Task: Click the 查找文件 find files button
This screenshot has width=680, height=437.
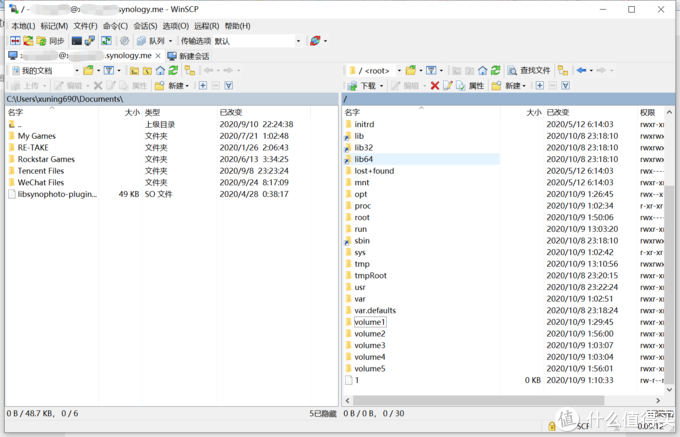Action: coord(529,71)
